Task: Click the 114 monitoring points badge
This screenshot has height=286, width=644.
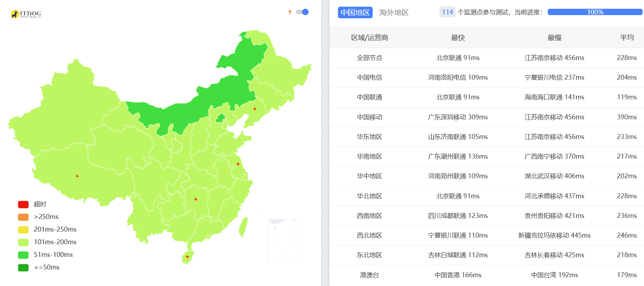Action: [x=447, y=12]
